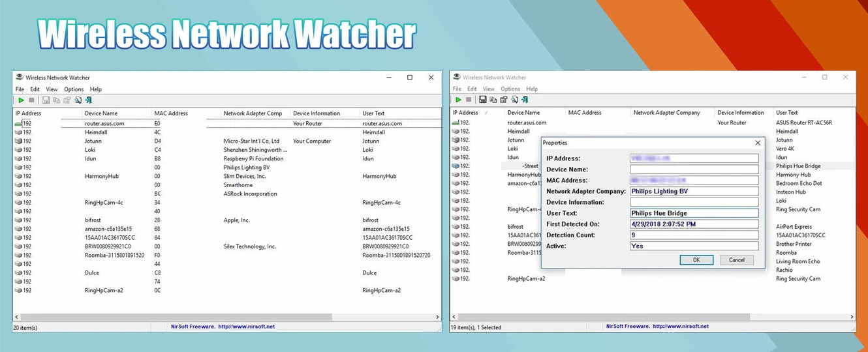
Task: Sort by the Device Name column in left window
Action: [x=116, y=113]
